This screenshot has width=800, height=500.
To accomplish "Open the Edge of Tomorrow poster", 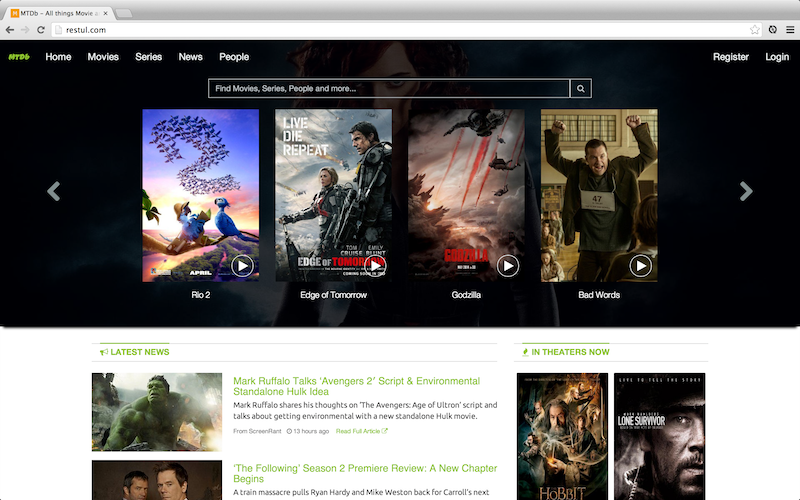I will coord(334,195).
